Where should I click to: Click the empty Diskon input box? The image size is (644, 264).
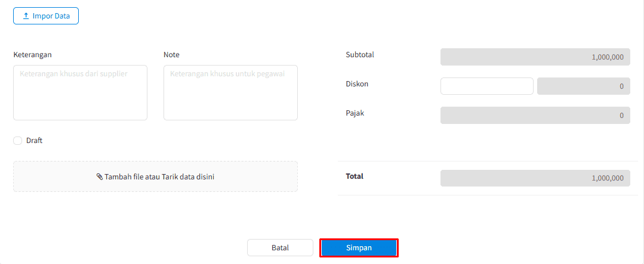[x=486, y=86]
